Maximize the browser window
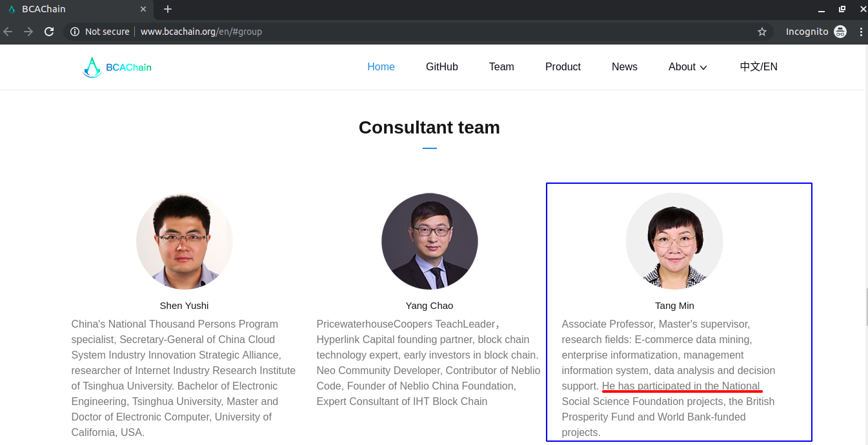 (x=842, y=9)
